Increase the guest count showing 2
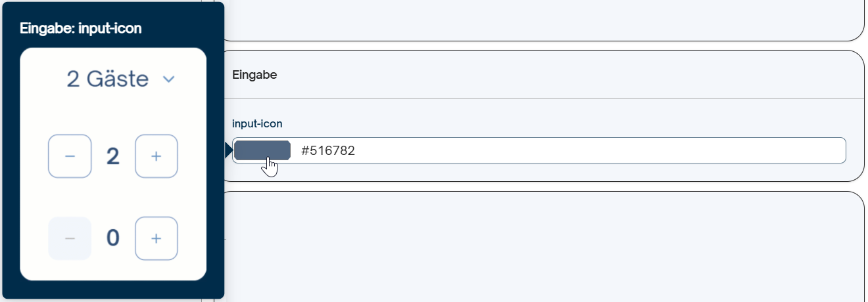This screenshot has width=868, height=302. (x=157, y=156)
